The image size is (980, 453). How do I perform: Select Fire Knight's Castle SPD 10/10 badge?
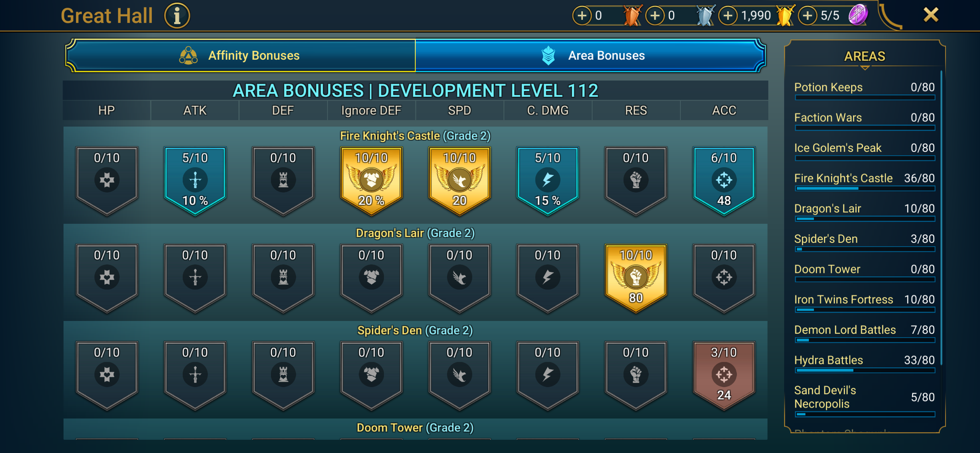pos(459,181)
